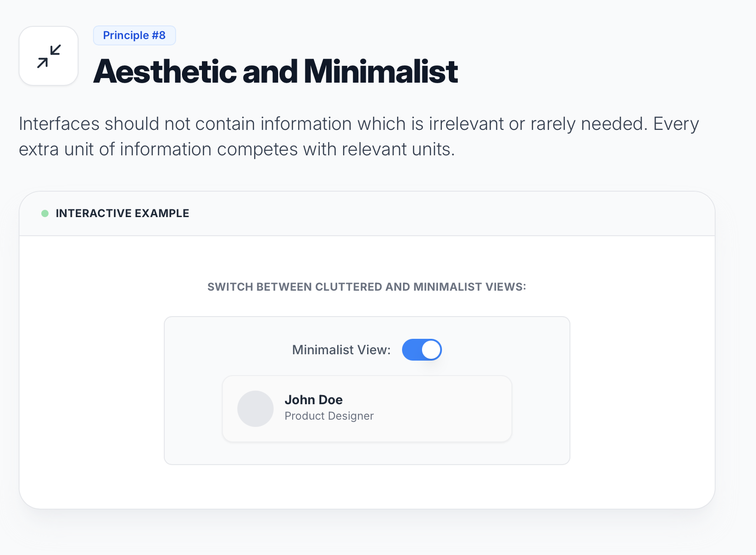Screen dimensions: 756x555
Task: Click the word Aesthetic in the title
Action: 165,72
